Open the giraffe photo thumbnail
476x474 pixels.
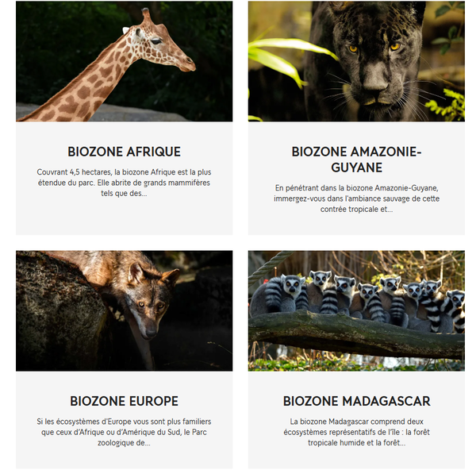coord(125,61)
